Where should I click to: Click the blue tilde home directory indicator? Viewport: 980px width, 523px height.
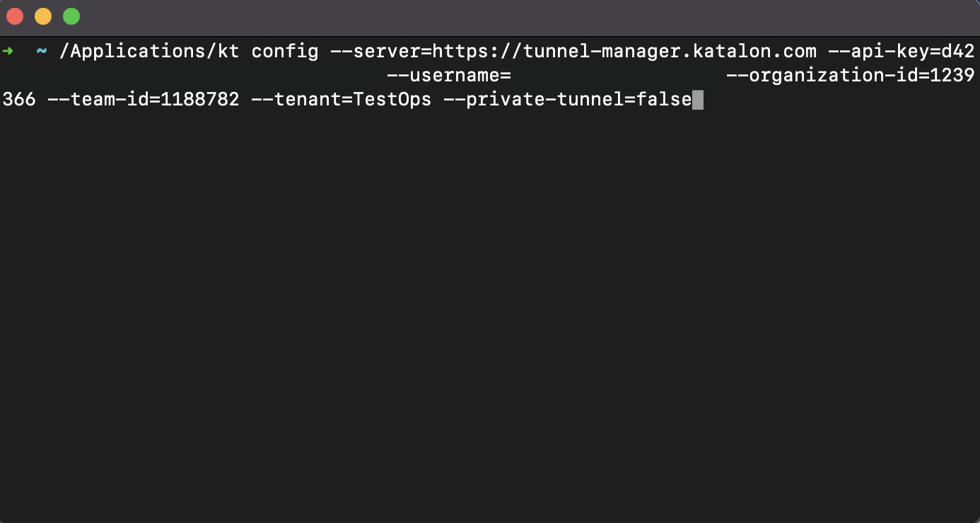(42, 52)
